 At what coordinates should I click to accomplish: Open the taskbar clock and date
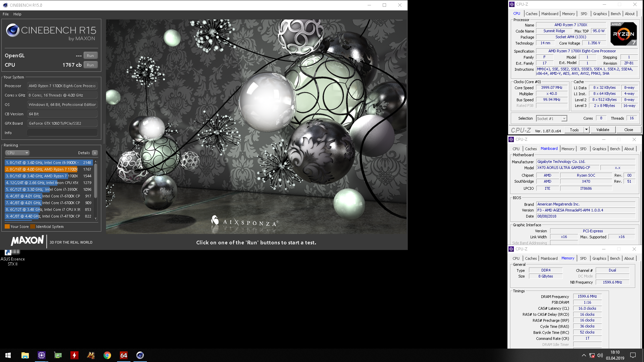(615, 355)
